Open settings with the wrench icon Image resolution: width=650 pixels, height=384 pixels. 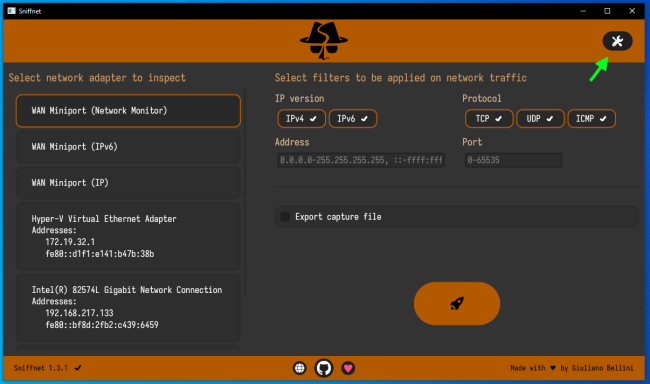tap(617, 41)
